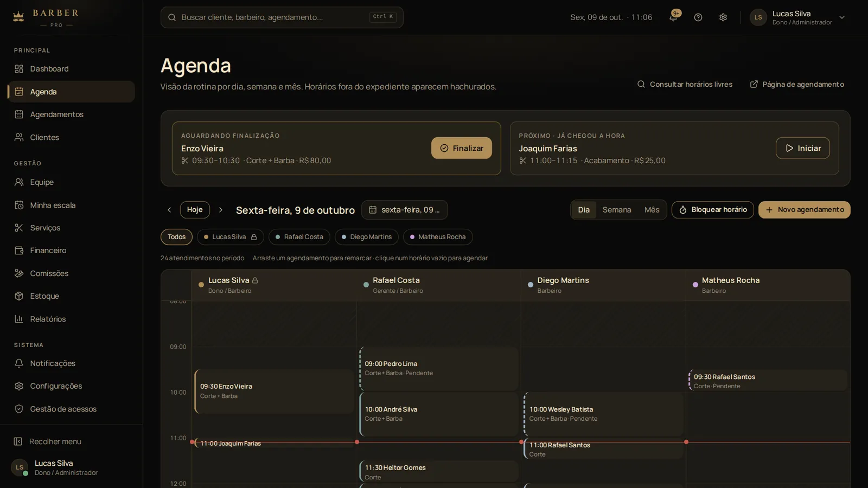Open Agenda in the sidebar

click(71, 92)
